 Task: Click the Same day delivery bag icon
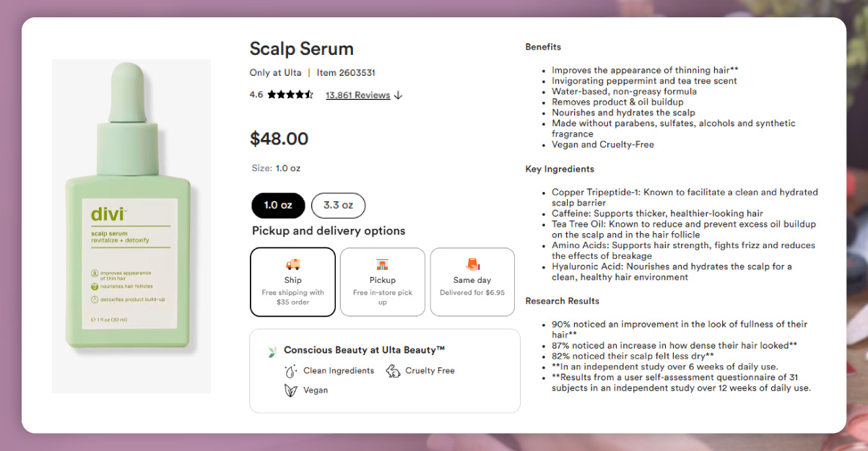click(472, 266)
